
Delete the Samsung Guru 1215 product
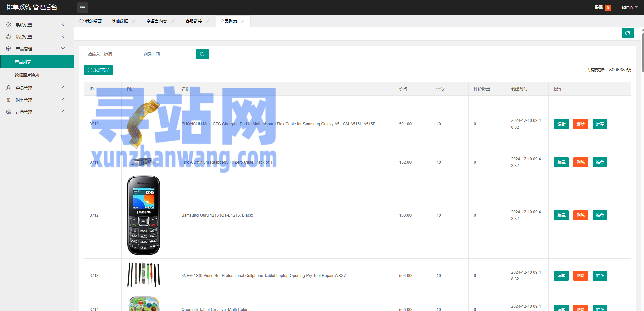581,215
